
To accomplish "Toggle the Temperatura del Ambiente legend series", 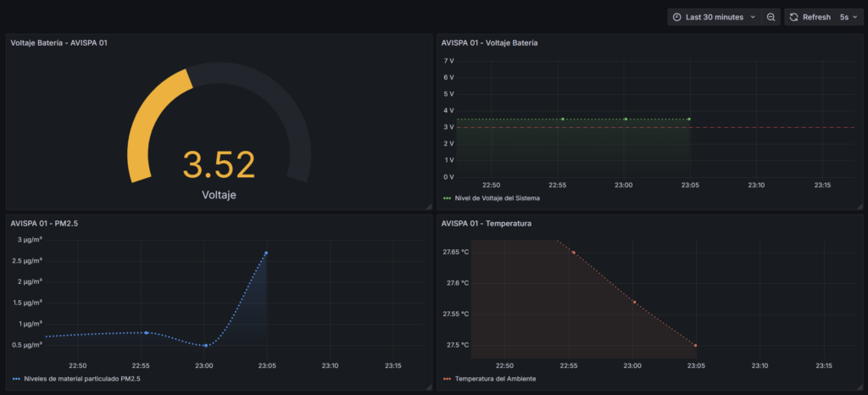I will pos(494,379).
